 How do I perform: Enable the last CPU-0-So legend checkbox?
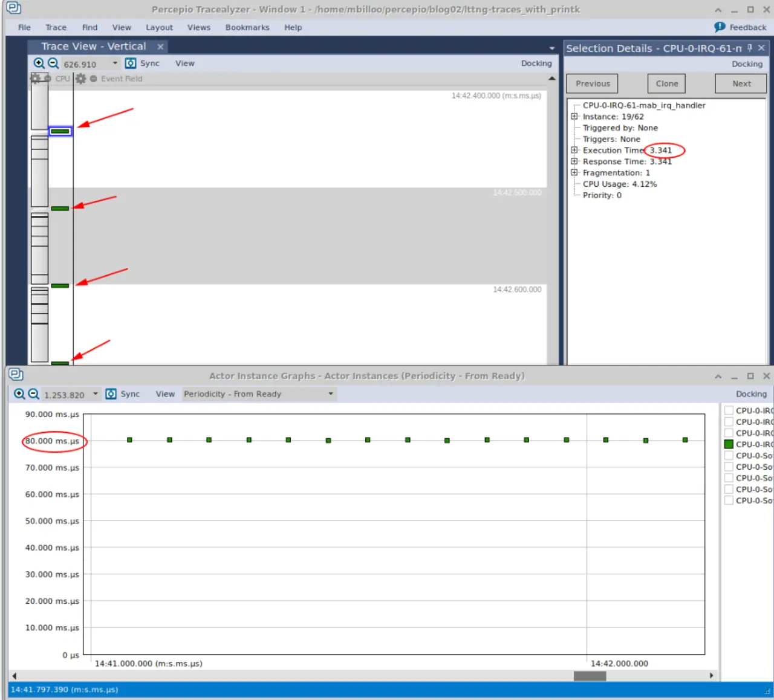(x=729, y=501)
